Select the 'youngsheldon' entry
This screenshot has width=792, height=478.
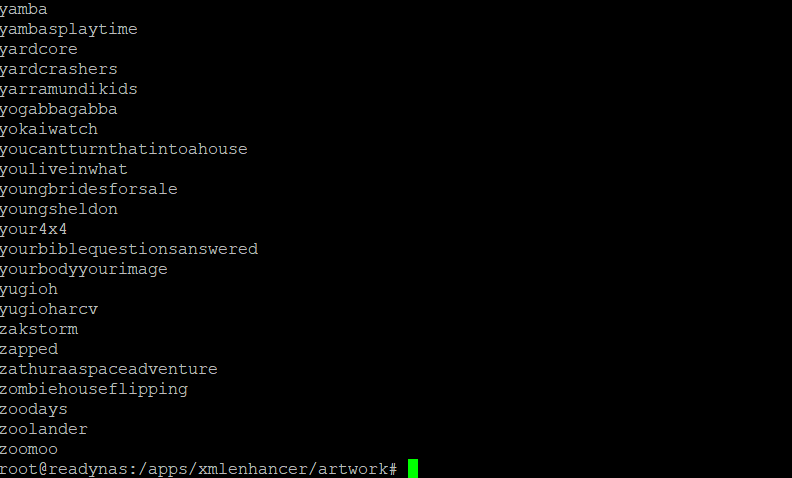click(x=59, y=209)
